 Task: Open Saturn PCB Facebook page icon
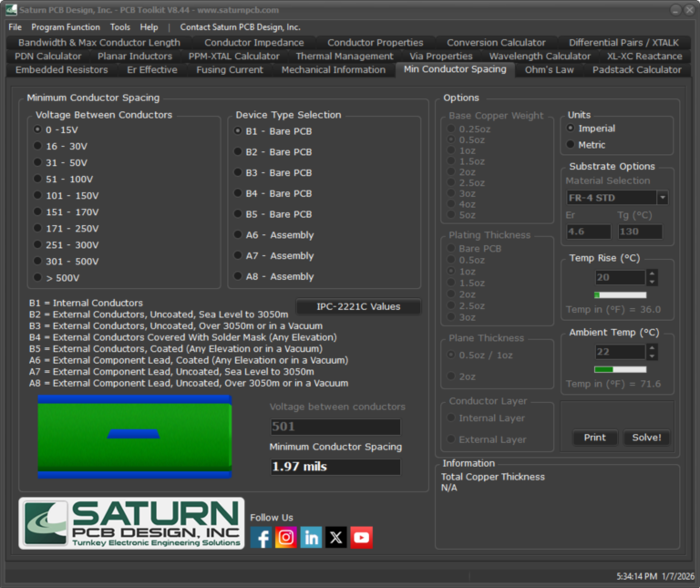tap(261, 537)
